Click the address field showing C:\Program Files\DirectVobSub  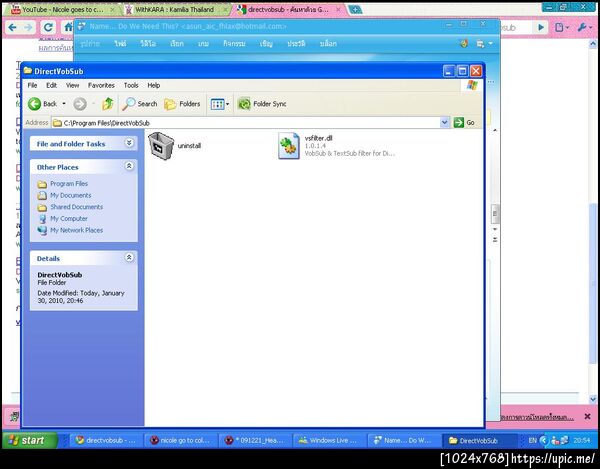pyautogui.click(x=246, y=123)
